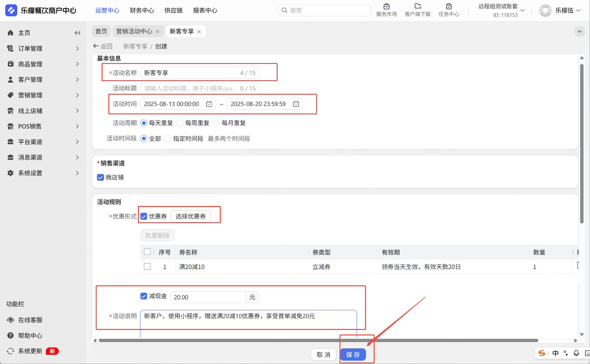Click the 在线客服 online support icon
This screenshot has width=590, height=364.
10,320
